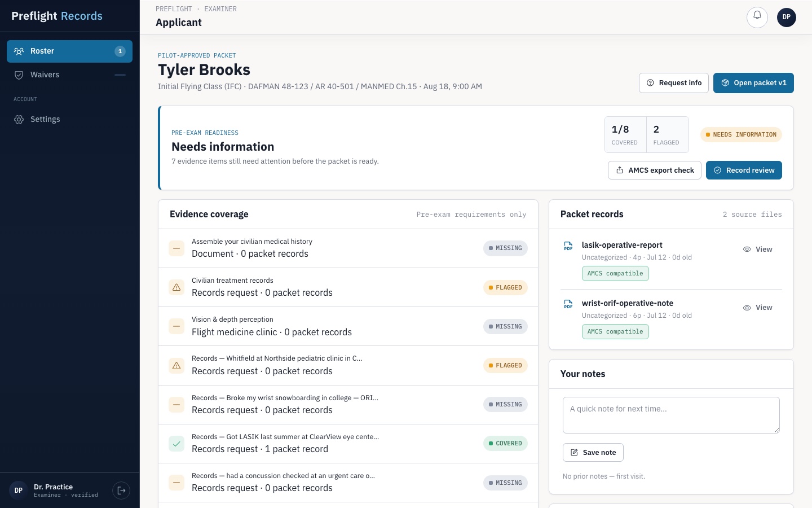Open the Roster section in sidebar
The image size is (812, 508).
69,51
